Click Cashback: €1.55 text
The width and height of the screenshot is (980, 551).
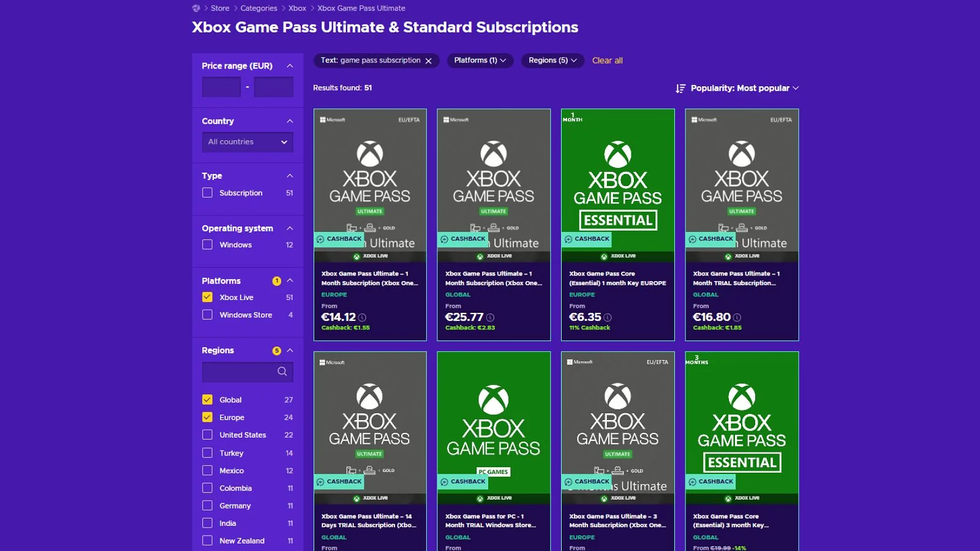tap(345, 328)
